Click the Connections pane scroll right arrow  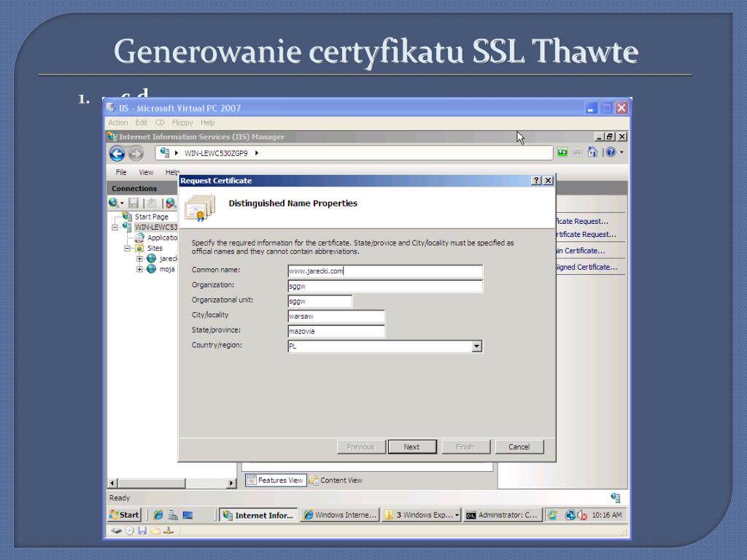tap(231, 483)
